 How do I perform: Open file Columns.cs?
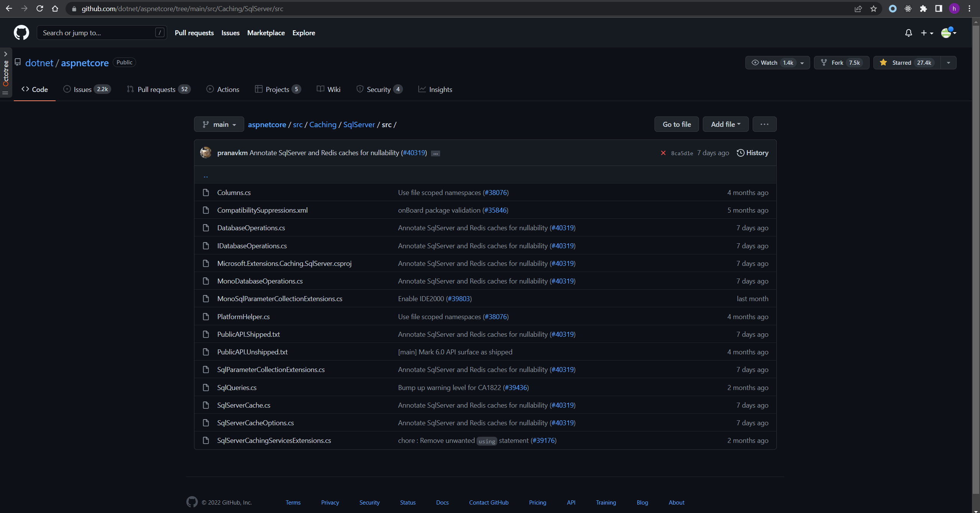pyautogui.click(x=234, y=193)
